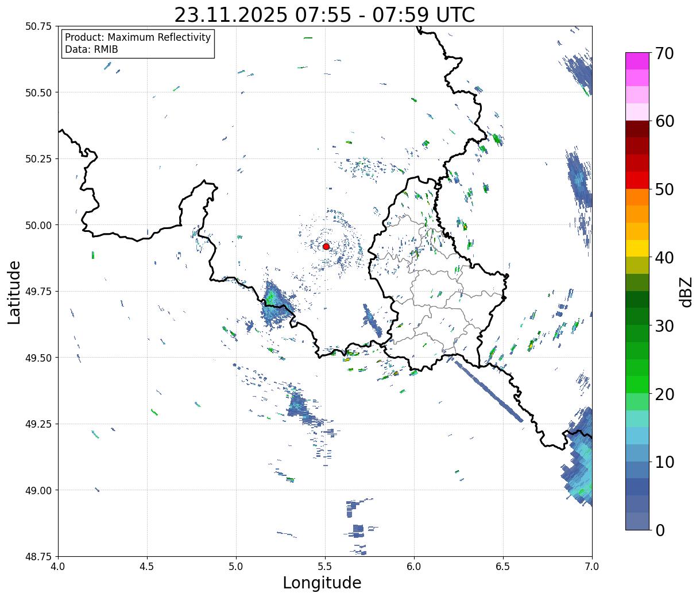Click the latitude tick label "50.25"
This screenshot has width=700, height=597.
38,159
